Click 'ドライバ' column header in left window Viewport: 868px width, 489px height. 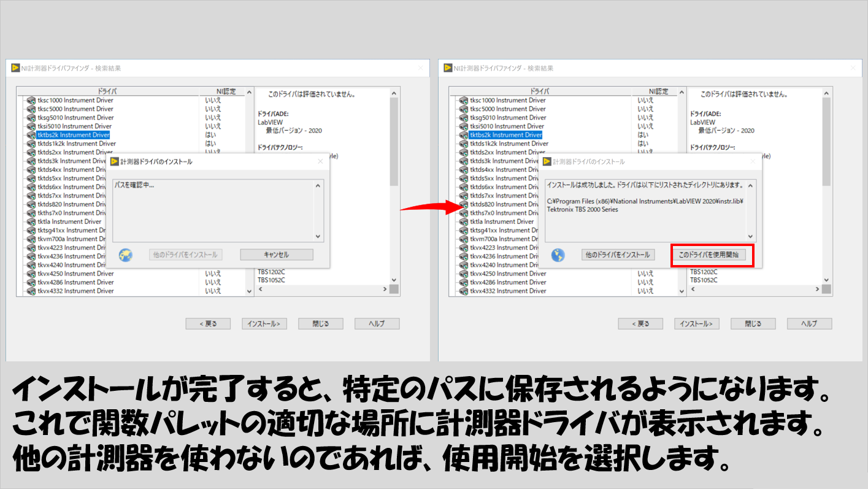point(109,91)
